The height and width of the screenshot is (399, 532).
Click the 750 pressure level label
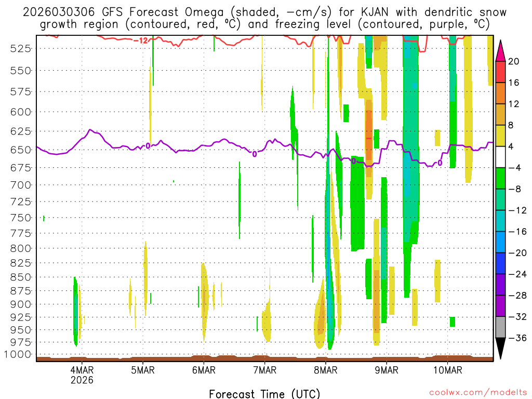(x=20, y=218)
